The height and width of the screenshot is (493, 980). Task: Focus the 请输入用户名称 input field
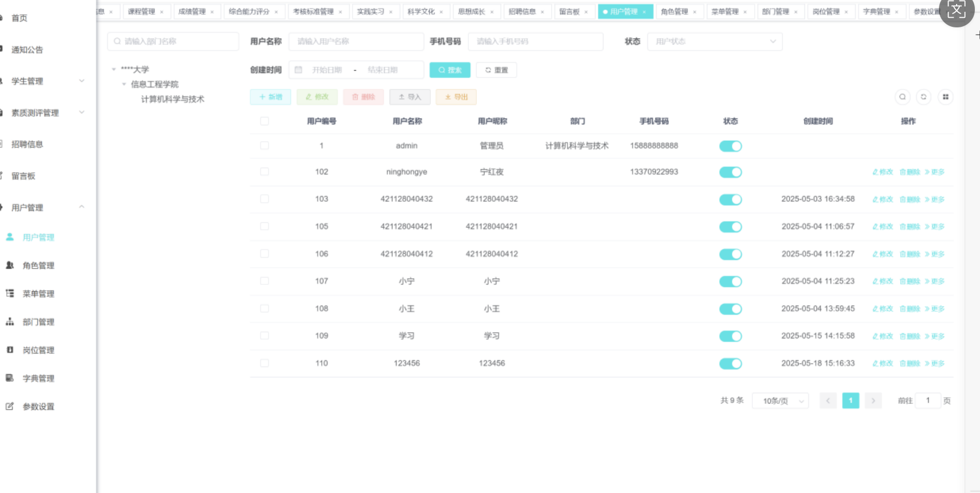pos(356,42)
